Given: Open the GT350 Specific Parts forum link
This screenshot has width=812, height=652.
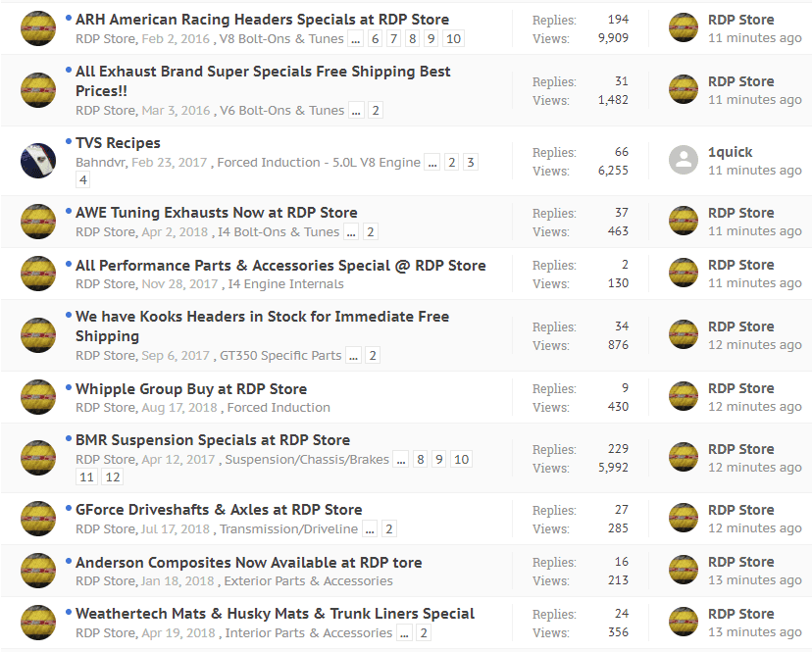Looking at the screenshot, I should [280, 356].
